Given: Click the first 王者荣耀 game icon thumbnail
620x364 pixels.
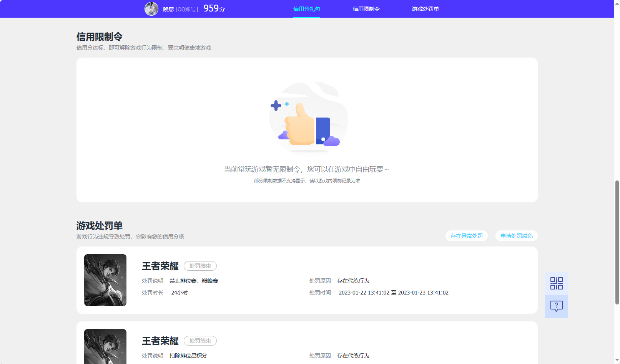Looking at the screenshot, I should coord(105,280).
